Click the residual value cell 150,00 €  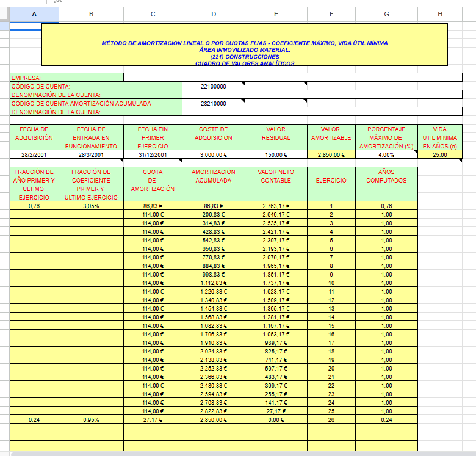coord(276,154)
